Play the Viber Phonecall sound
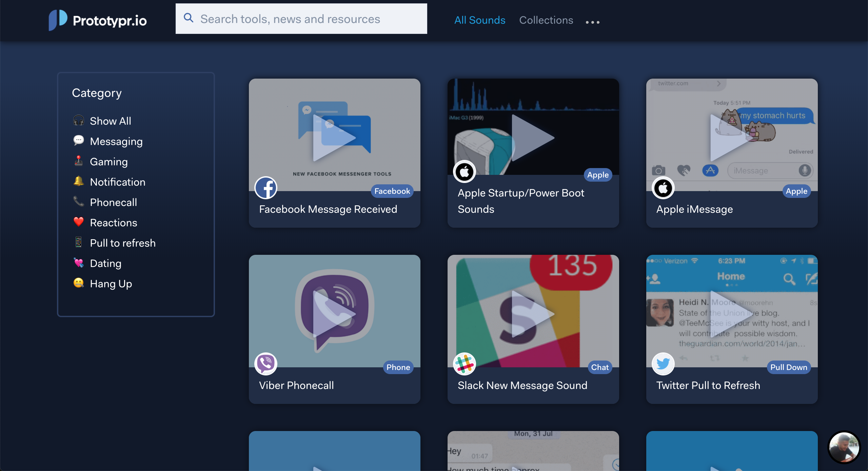 [334, 314]
